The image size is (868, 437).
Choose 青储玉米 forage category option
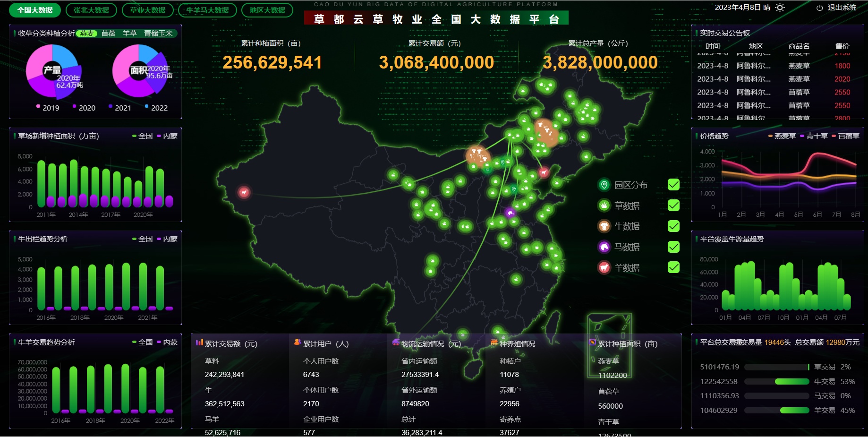point(158,34)
